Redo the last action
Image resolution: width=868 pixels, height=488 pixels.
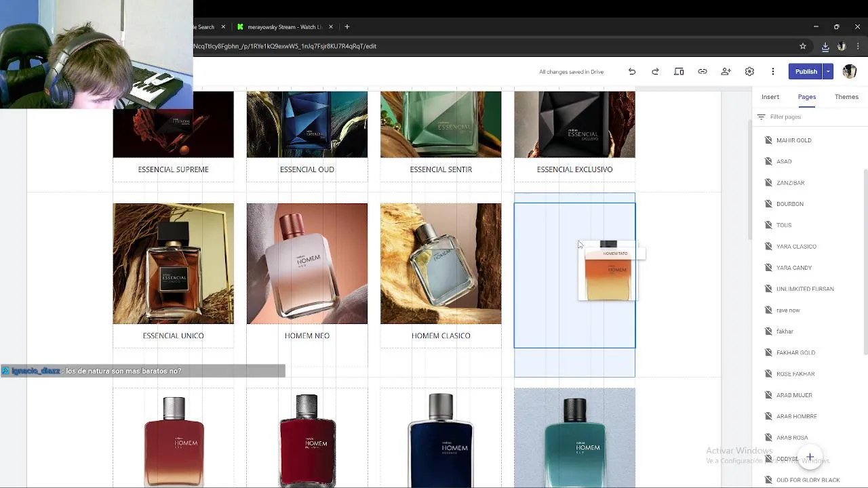click(x=655, y=71)
